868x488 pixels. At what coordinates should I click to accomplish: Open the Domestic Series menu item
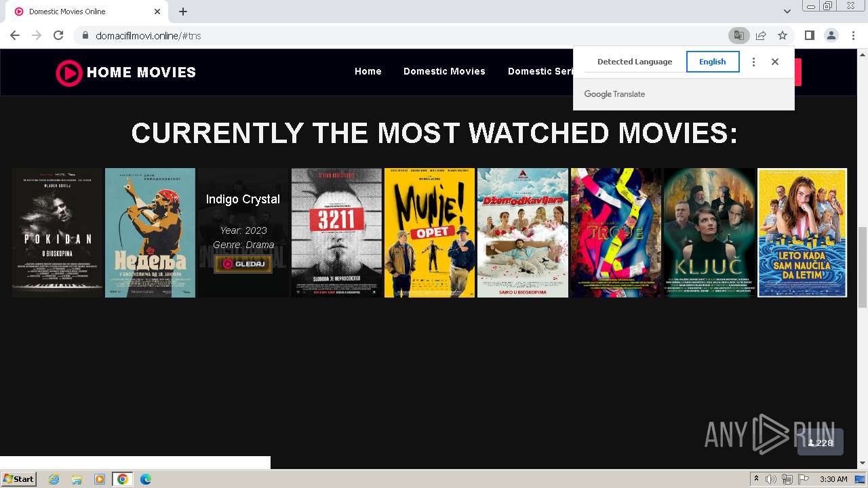click(540, 71)
